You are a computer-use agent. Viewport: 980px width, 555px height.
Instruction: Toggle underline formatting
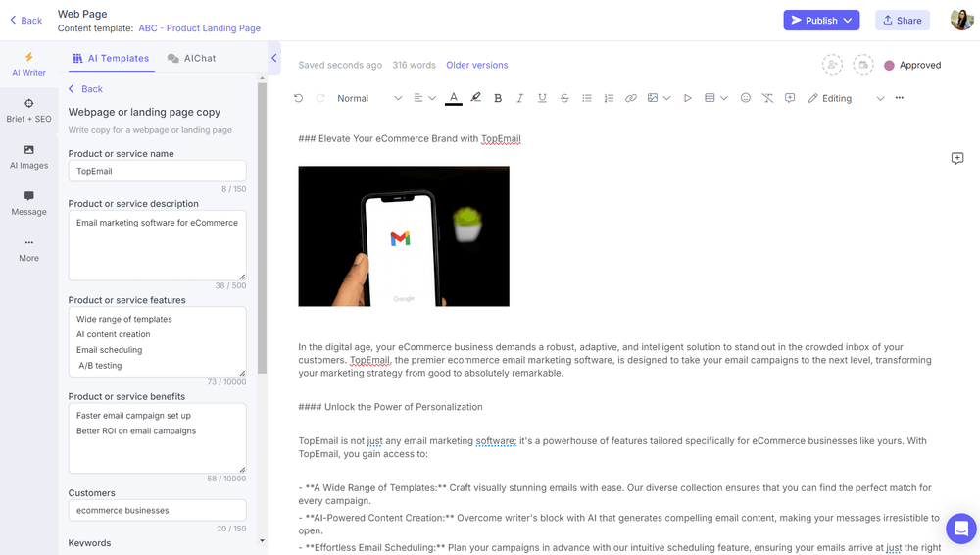[542, 98]
